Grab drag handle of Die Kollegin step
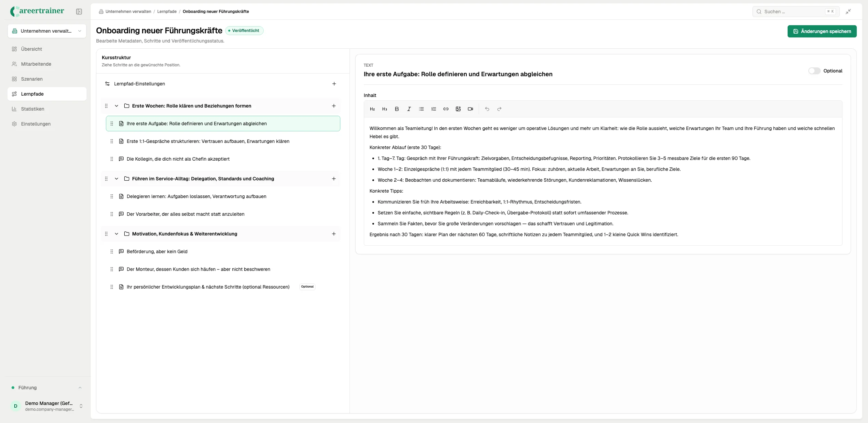Image resolution: width=868 pixels, height=423 pixels. pyautogui.click(x=112, y=159)
